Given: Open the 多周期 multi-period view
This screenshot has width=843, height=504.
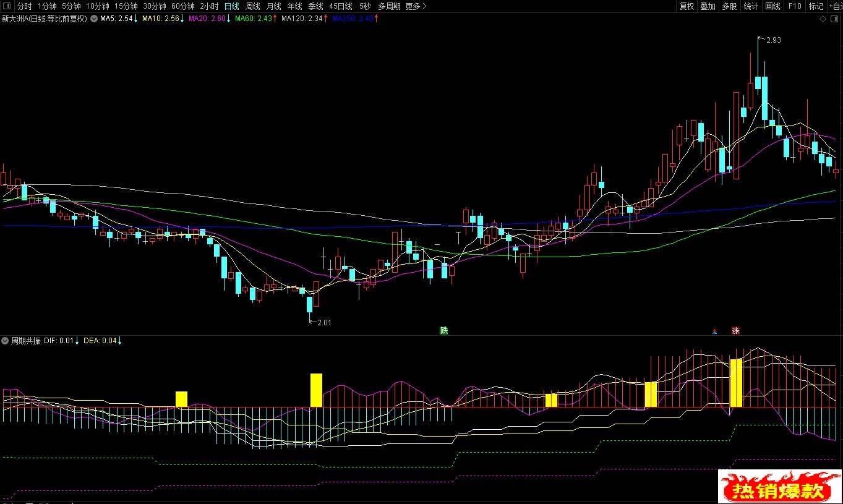Looking at the screenshot, I should coord(389,6).
